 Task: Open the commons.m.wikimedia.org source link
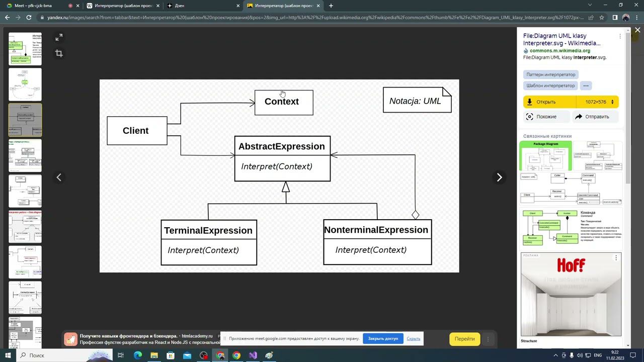pyautogui.click(x=560, y=51)
